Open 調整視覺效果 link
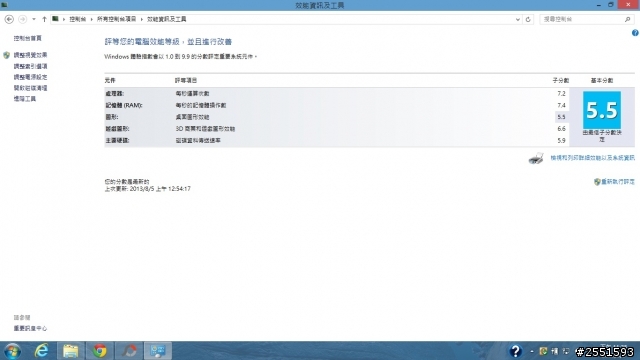The image size is (640, 360). [30, 55]
